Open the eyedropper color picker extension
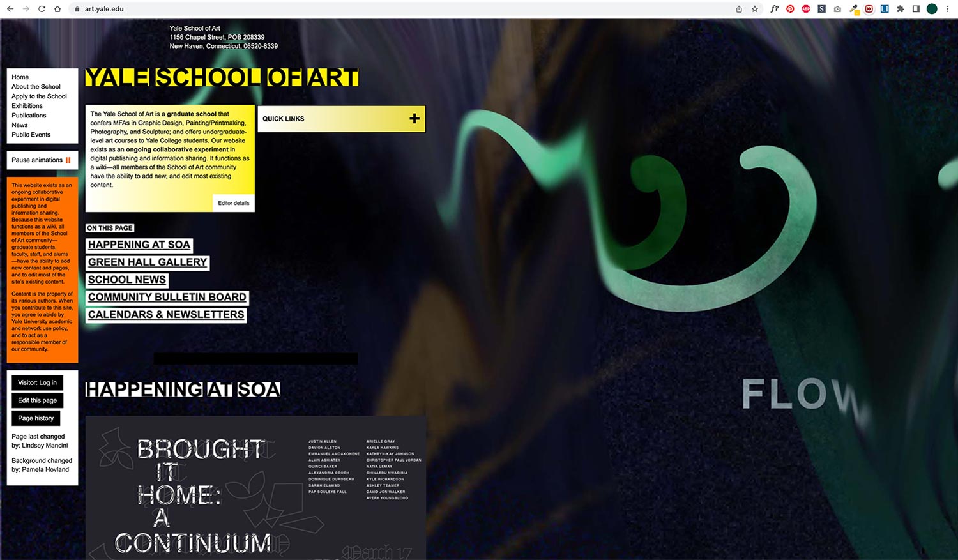The image size is (958, 560). [854, 9]
